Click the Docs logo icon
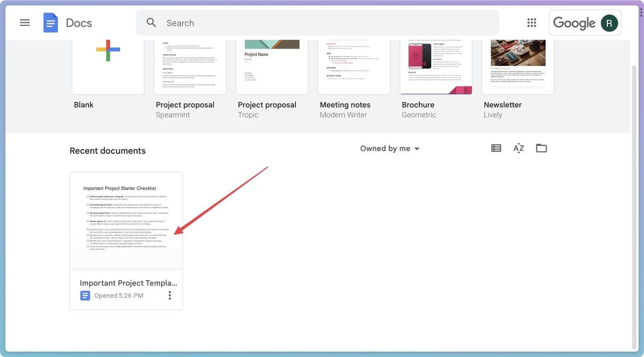 tap(51, 23)
